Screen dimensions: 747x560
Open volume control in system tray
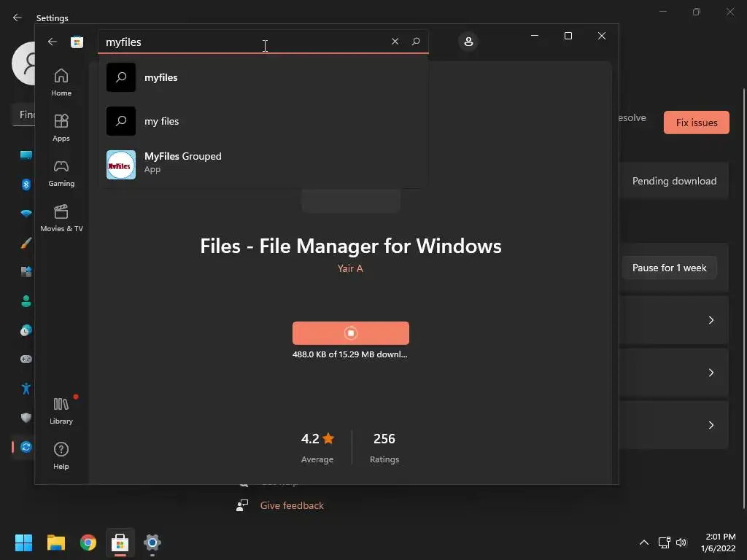point(681,542)
